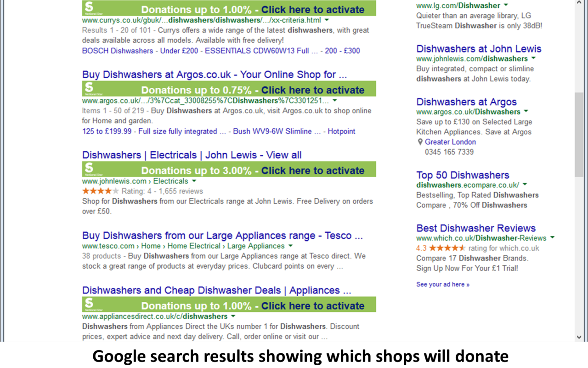
Task: Click 'Greater London' location link
Action: (x=450, y=142)
